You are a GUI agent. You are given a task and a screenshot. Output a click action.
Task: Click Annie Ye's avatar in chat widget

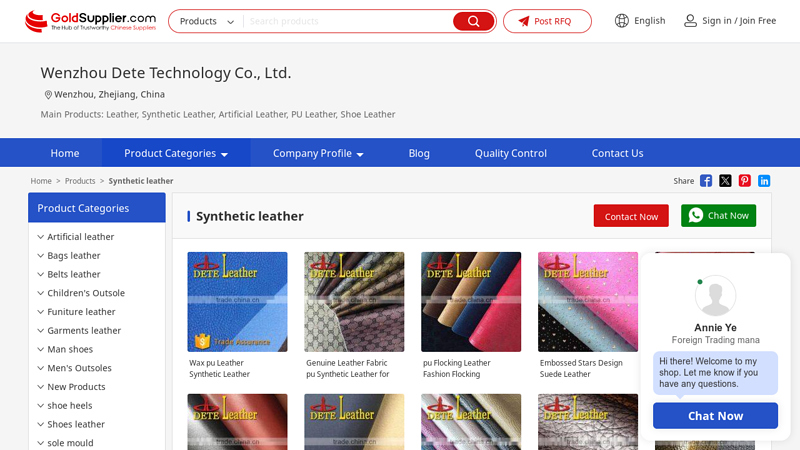coord(715,296)
